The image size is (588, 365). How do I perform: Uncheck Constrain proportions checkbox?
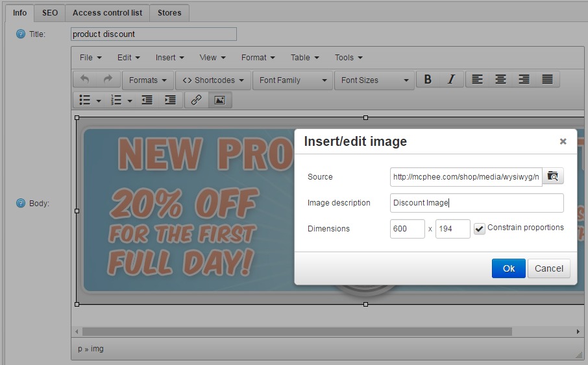tap(480, 229)
